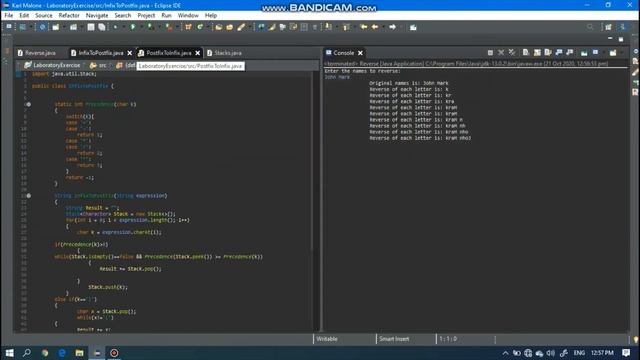Click the Search flashlight icon in toolbar
The image size is (640, 360).
coord(241,27)
